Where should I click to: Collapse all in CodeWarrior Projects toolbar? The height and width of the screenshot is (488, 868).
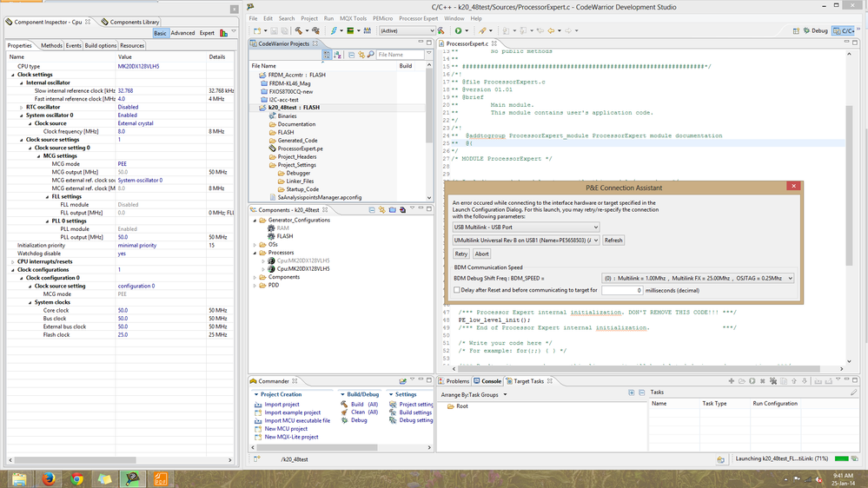pos(351,55)
